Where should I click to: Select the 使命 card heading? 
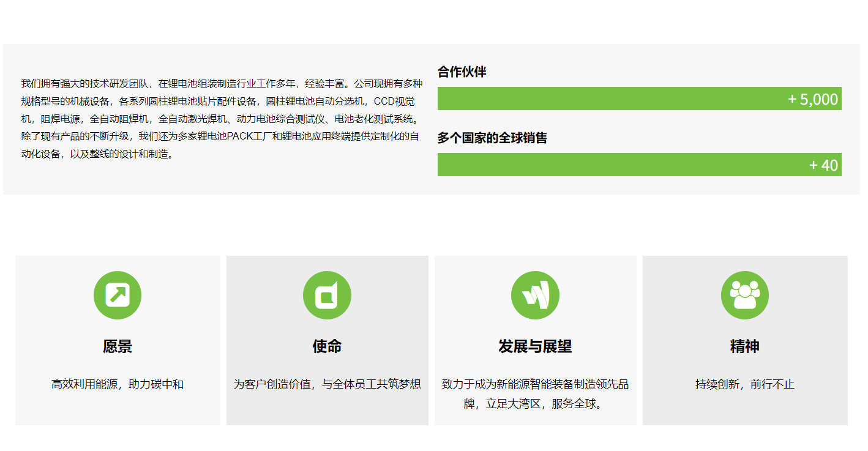pos(327,346)
